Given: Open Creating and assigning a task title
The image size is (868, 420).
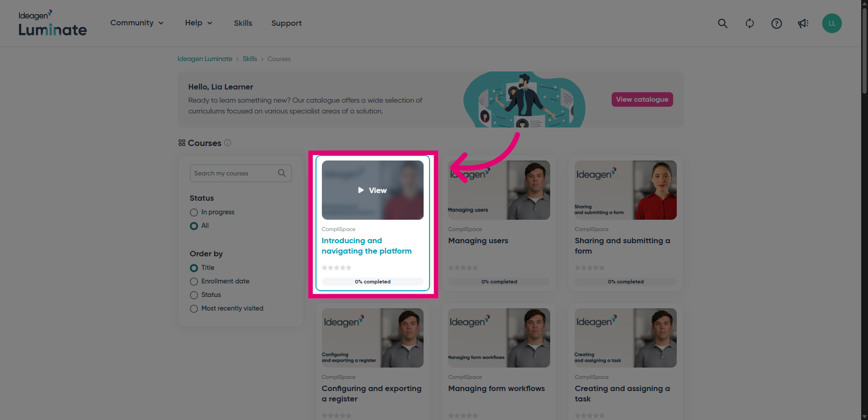Looking at the screenshot, I should (x=623, y=394).
